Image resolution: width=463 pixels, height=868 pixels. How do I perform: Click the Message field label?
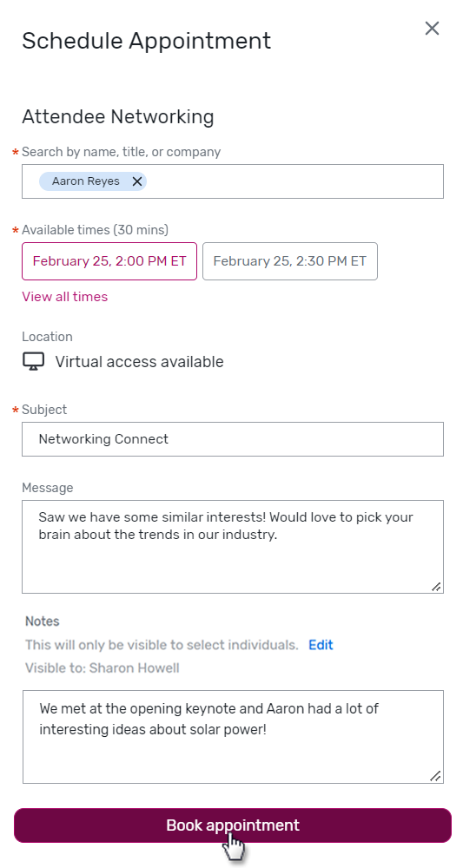(48, 488)
